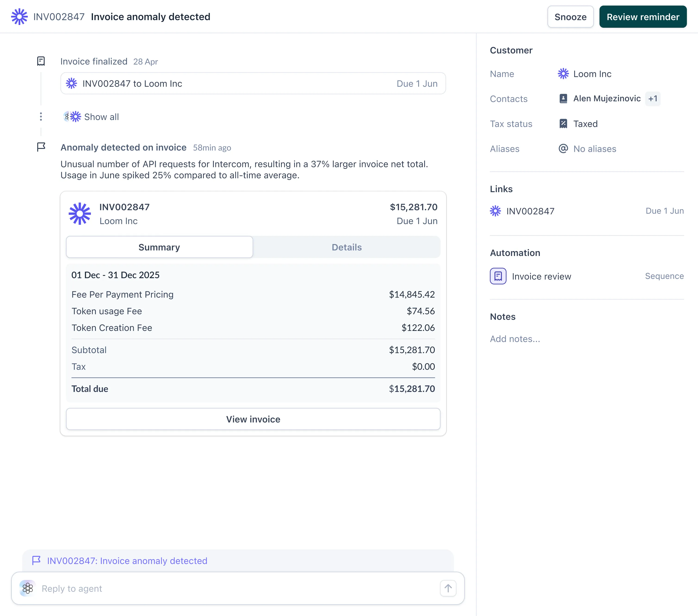Click the contact book icon by Alen Mujezinovic

pyautogui.click(x=563, y=99)
